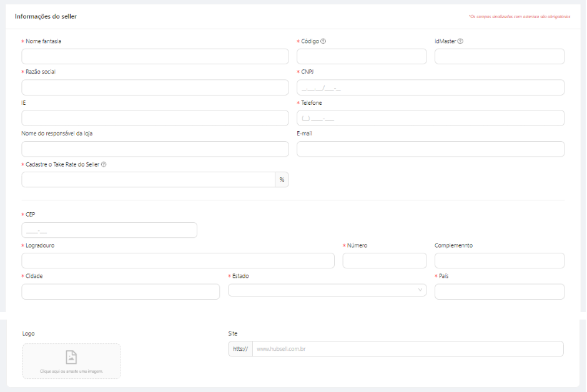Click the help icon beside IdMaster
587x392 pixels.
[460, 41]
